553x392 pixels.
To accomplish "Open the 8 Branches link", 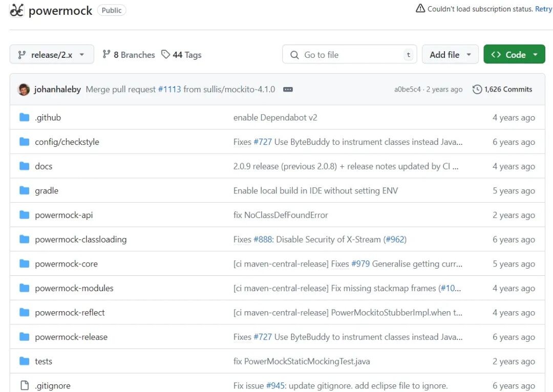I will tap(129, 55).
